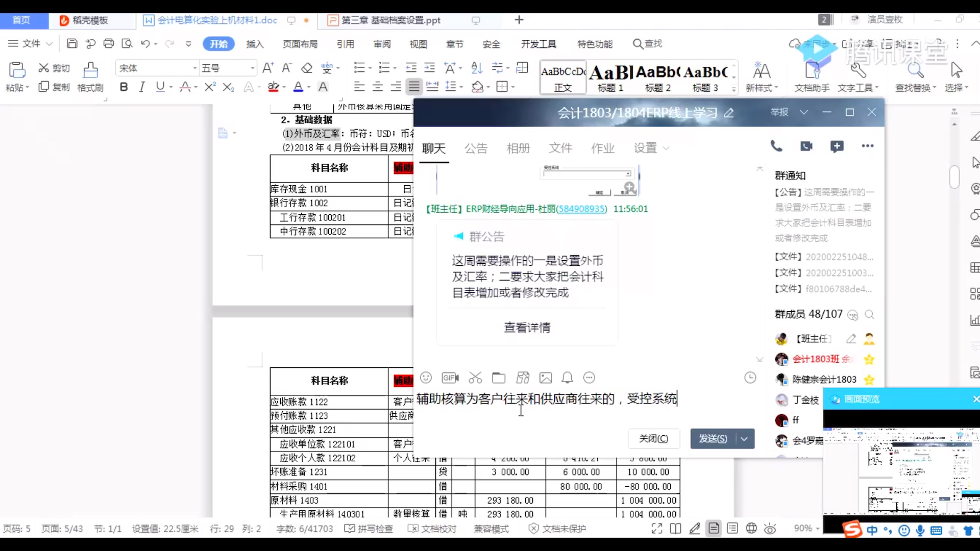Switch to the 插入 Insert tab

click(254, 44)
